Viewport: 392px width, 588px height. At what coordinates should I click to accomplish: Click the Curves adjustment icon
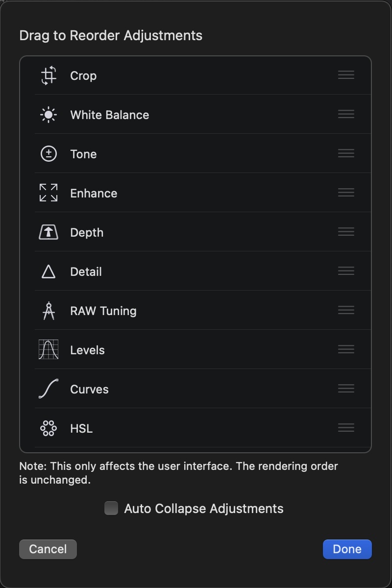click(x=49, y=389)
